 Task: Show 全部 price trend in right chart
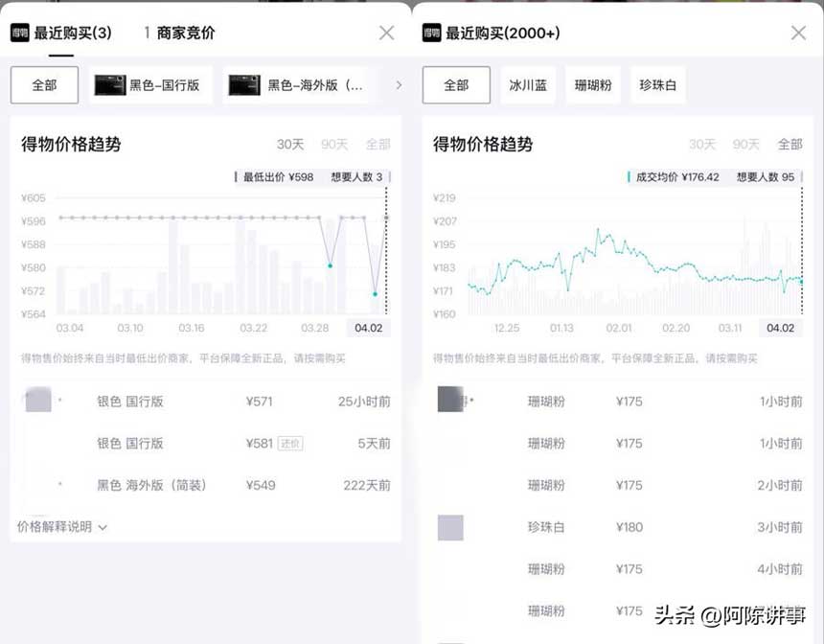point(790,145)
